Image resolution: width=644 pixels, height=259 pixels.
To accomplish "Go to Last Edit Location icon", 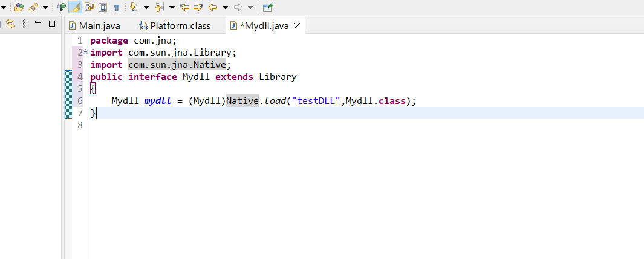I will pyautogui.click(x=185, y=7).
